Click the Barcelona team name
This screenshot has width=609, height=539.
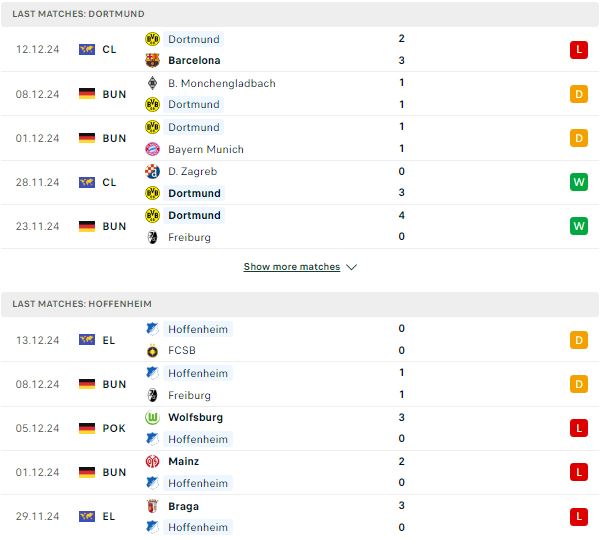(x=194, y=61)
